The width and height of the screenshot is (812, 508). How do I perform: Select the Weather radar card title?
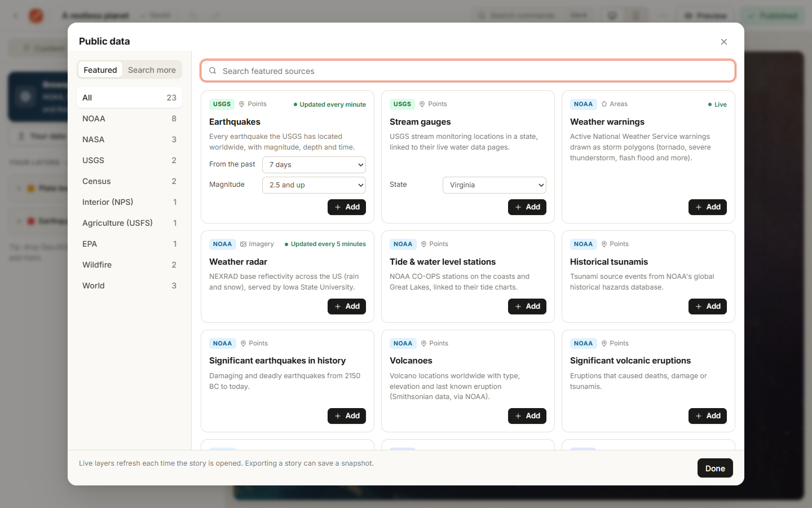click(238, 262)
